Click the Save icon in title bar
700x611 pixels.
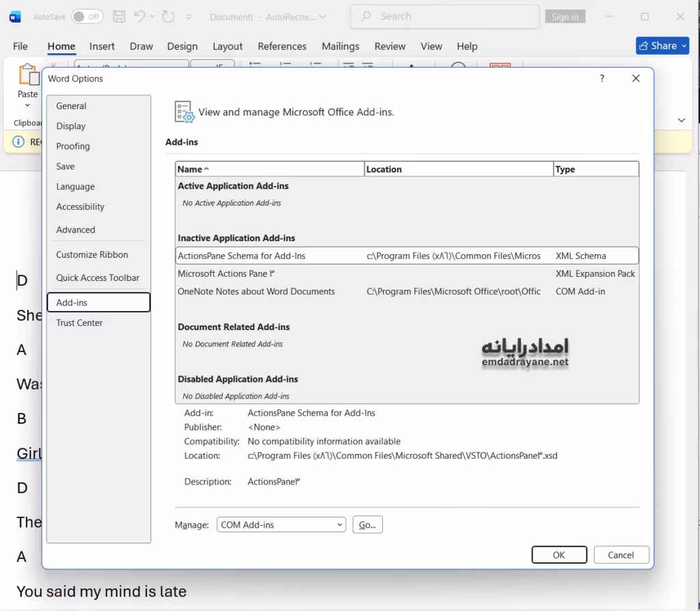(119, 16)
